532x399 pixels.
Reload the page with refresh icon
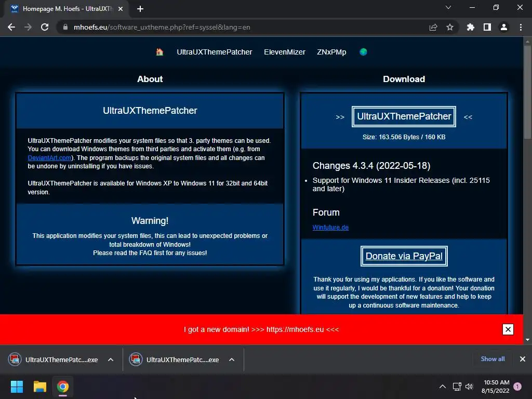[45, 27]
